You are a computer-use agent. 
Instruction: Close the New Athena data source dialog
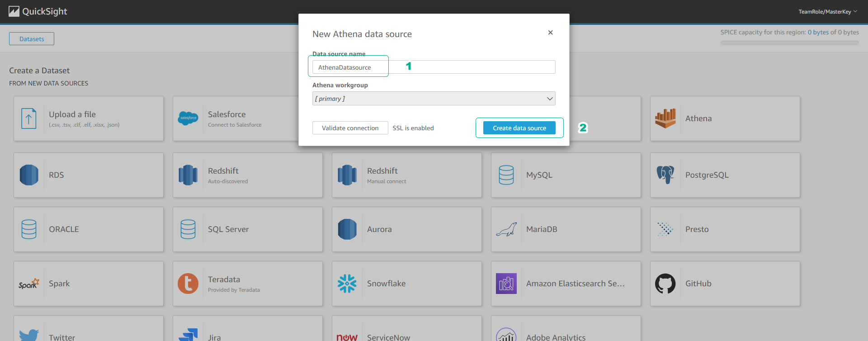click(550, 33)
